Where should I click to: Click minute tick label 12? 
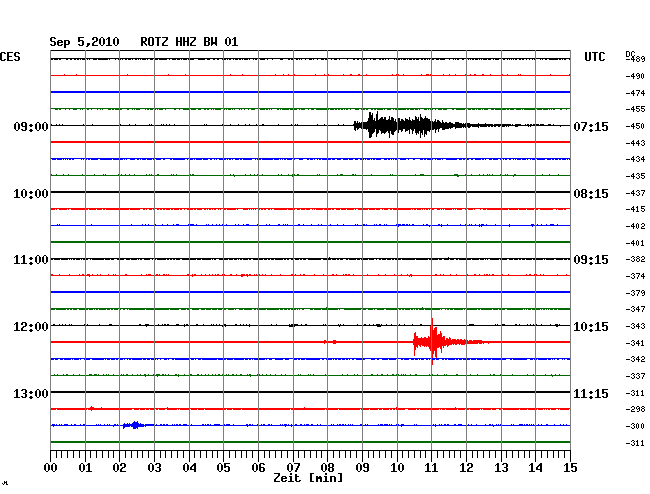[466, 468]
